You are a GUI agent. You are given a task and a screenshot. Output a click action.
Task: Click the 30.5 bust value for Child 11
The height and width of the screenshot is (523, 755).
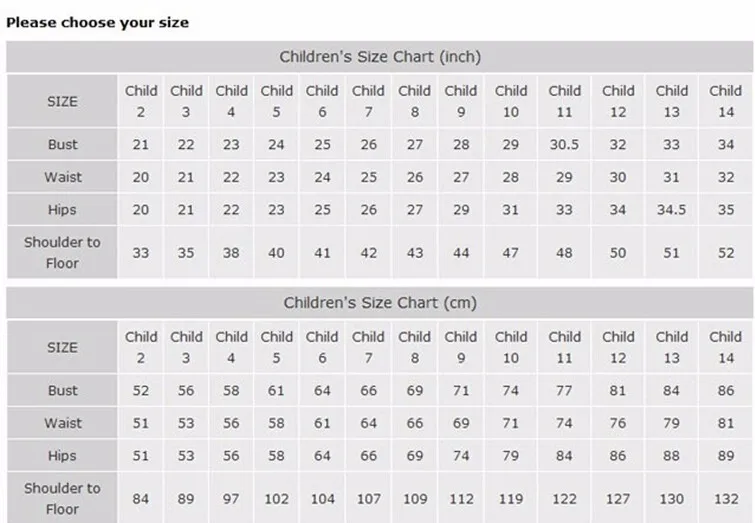564,144
